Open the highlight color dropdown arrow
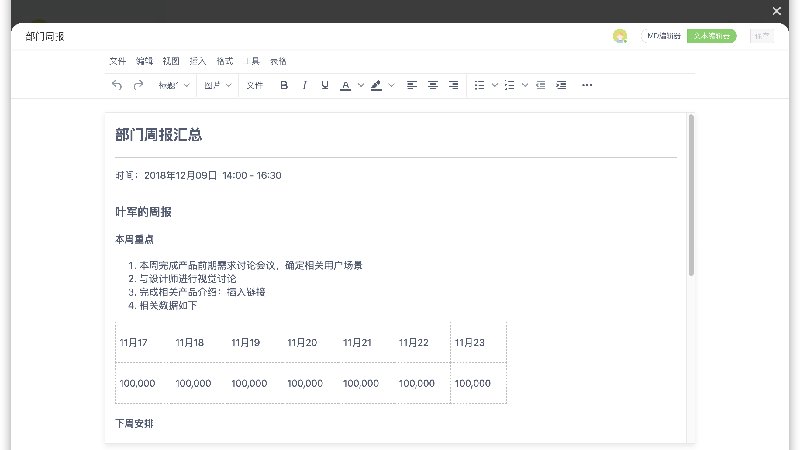Image resolution: width=800 pixels, height=450 pixels. pyautogui.click(x=391, y=85)
